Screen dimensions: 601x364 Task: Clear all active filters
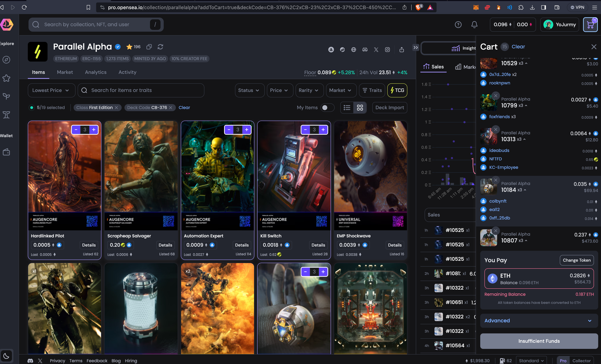(184, 107)
